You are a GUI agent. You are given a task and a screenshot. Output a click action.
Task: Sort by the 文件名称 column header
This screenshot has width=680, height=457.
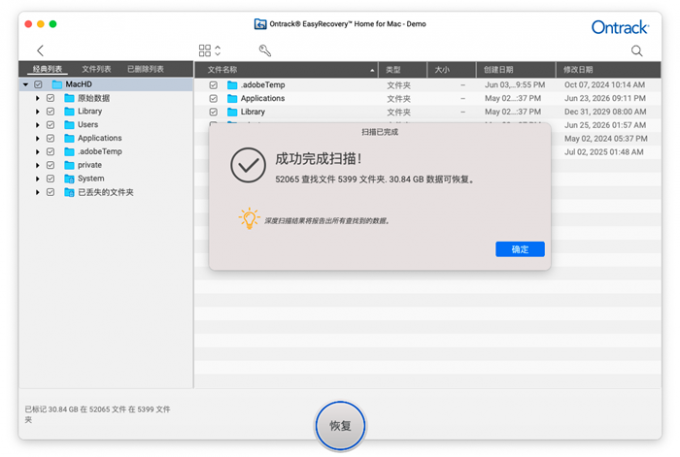pos(286,70)
